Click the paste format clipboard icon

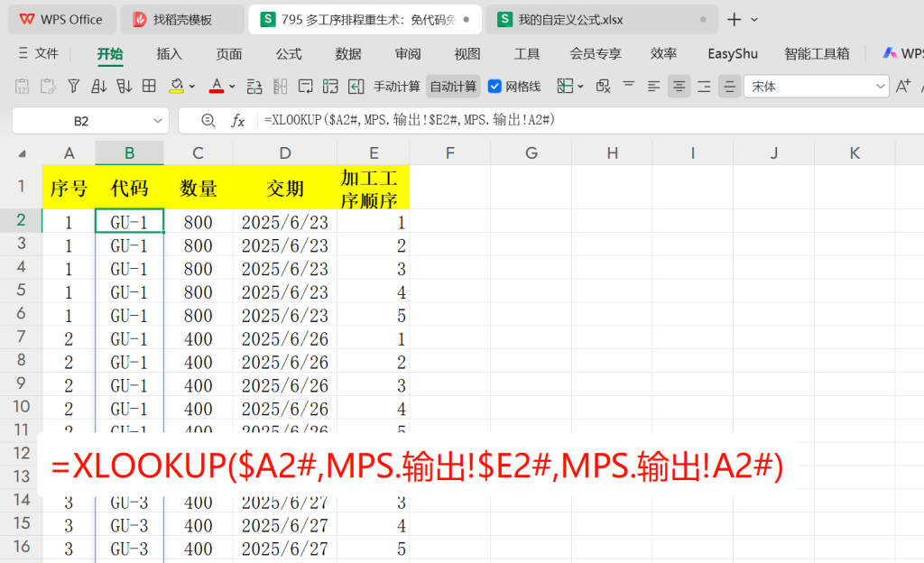[49, 87]
